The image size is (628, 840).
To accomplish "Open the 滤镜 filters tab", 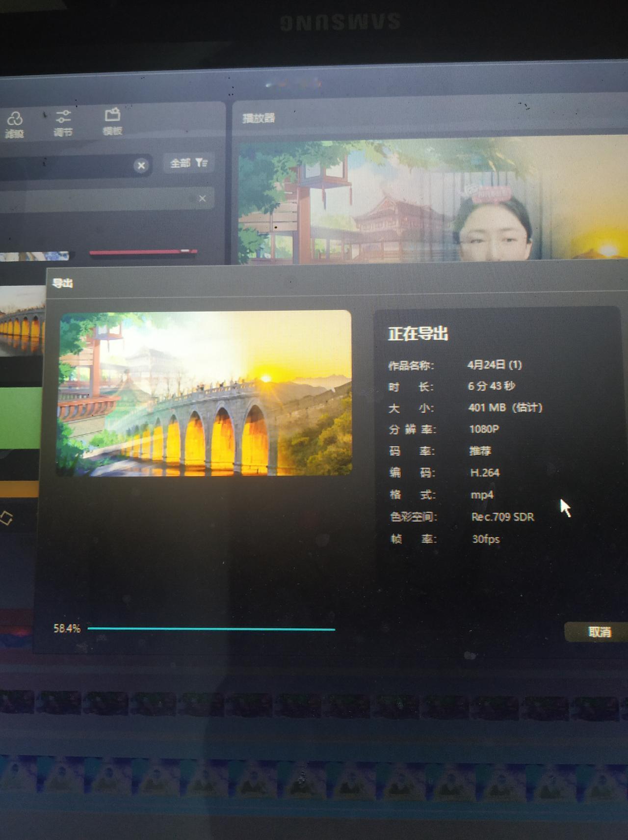I will tap(14, 125).
